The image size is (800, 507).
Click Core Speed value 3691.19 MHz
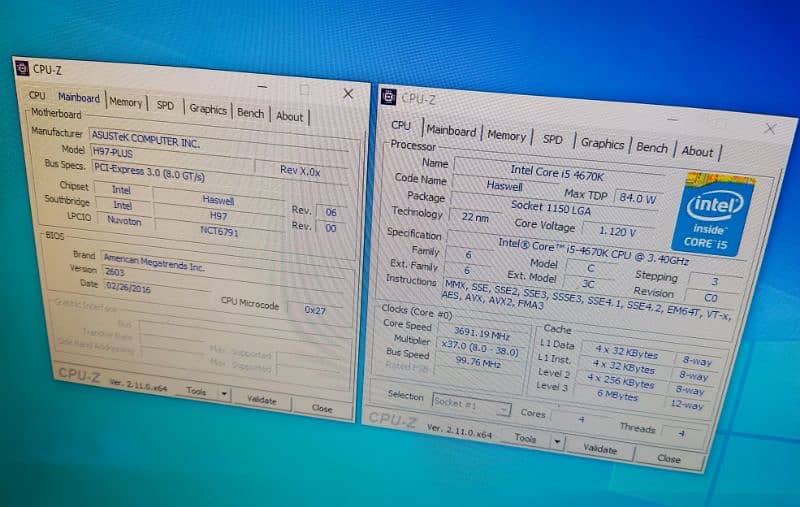click(482, 334)
